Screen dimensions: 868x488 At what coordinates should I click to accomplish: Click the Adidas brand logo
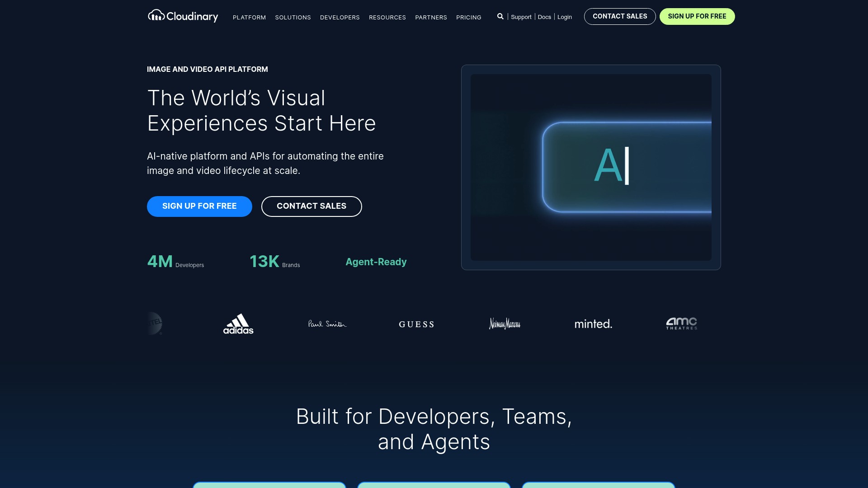tap(238, 324)
